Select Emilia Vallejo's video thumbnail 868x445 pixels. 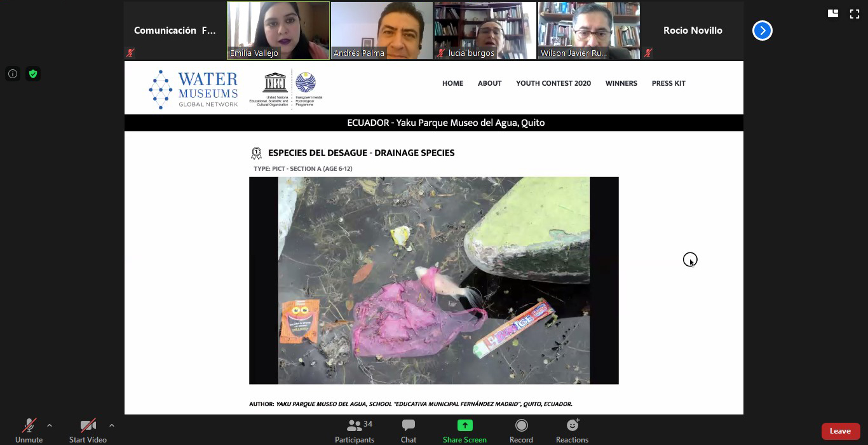click(278, 31)
